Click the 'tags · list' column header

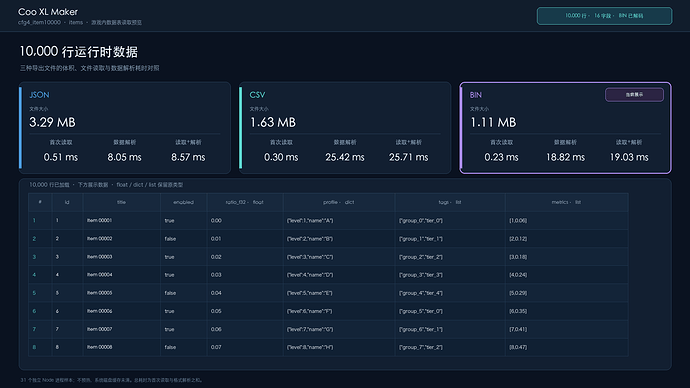[x=450, y=202]
